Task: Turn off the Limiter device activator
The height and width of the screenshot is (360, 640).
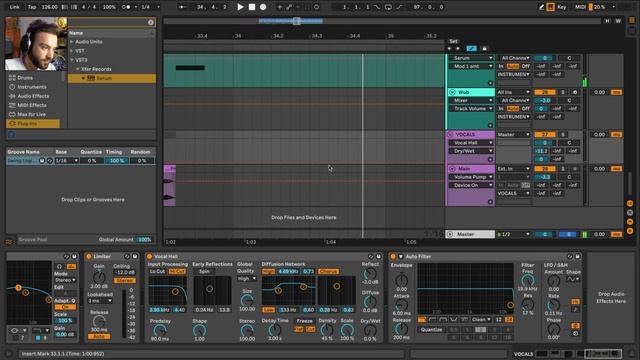Action: pyautogui.click(x=89, y=256)
